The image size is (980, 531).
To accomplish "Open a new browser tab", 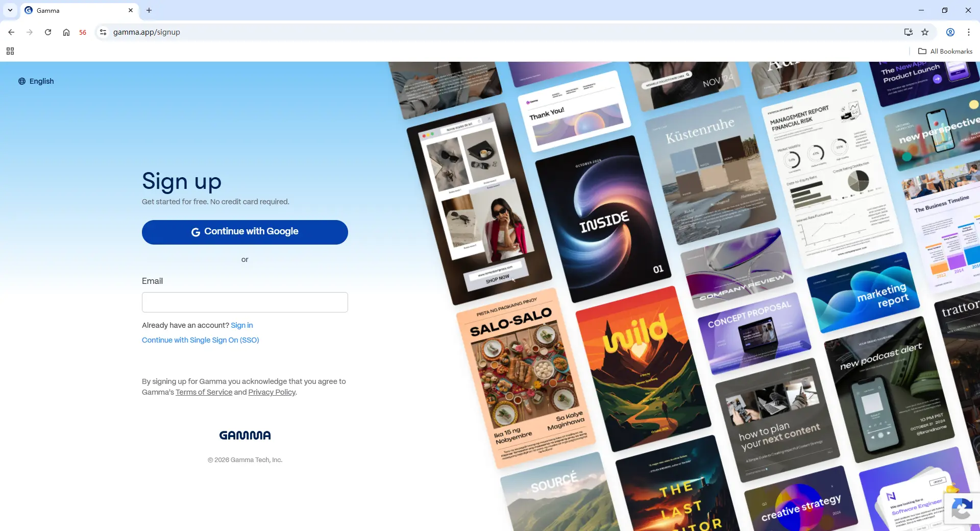I will tap(149, 10).
